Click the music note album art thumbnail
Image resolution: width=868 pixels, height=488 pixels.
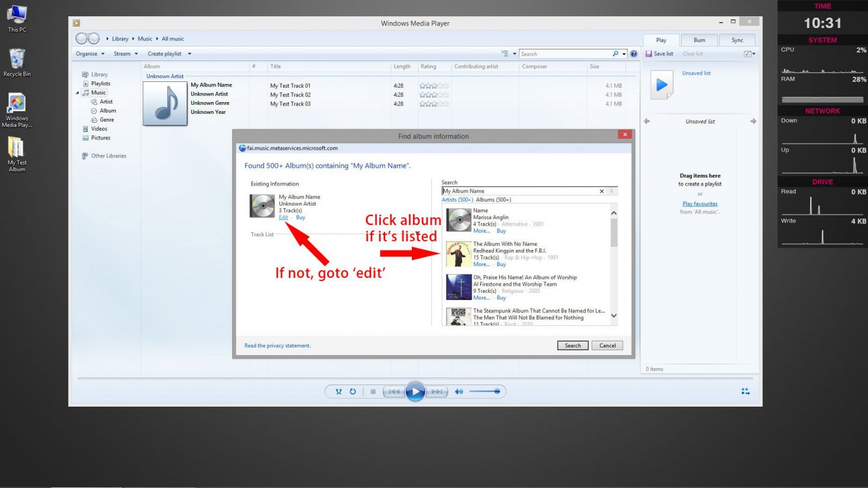point(165,103)
